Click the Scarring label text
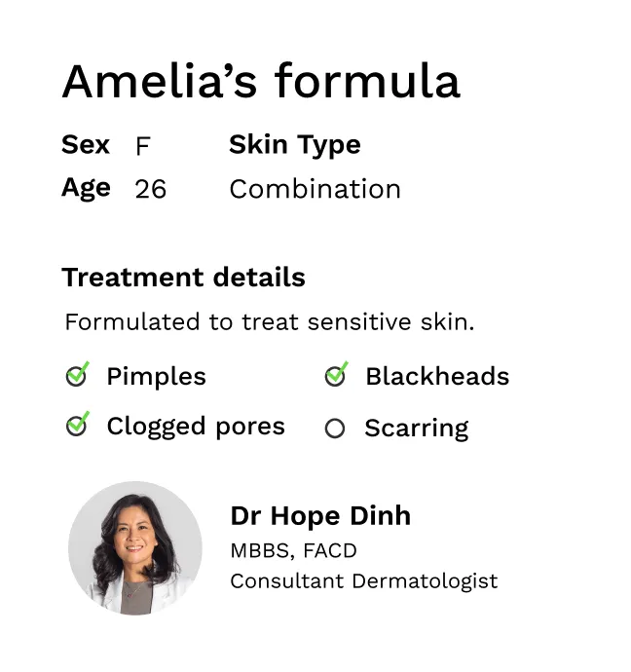 pos(416,429)
